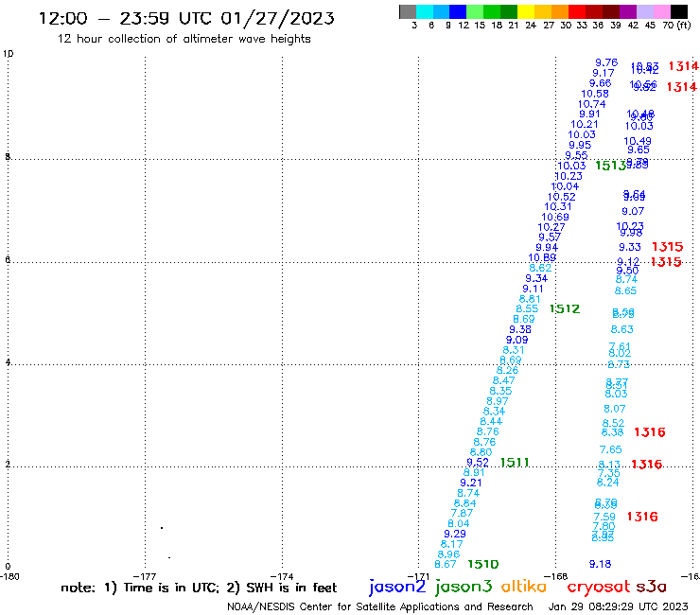Click the orange swatch in the color scale
Viewport: 700px width, 615px height.
tap(560, 11)
